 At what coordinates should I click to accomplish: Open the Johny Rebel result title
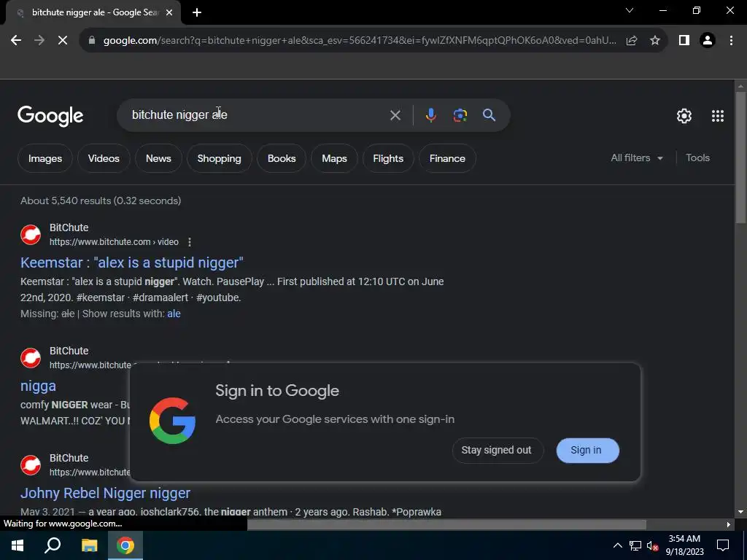click(x=105, y=493)
